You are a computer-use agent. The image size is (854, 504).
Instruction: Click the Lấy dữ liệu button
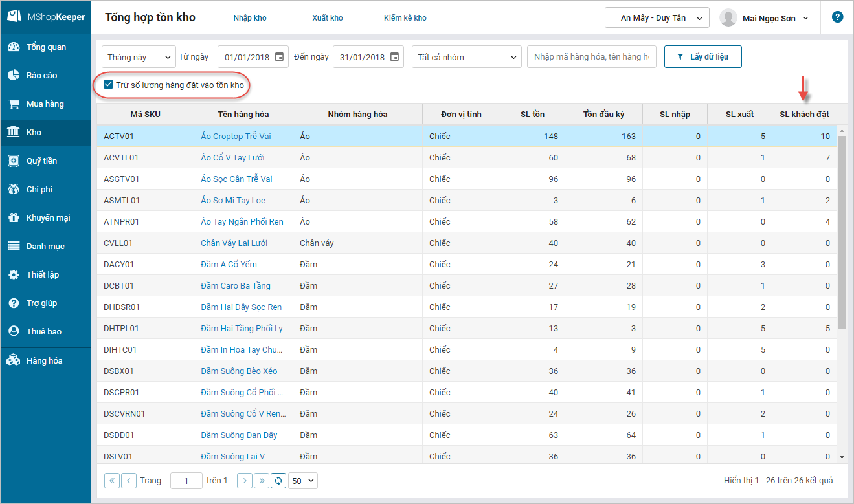[702, 57]
